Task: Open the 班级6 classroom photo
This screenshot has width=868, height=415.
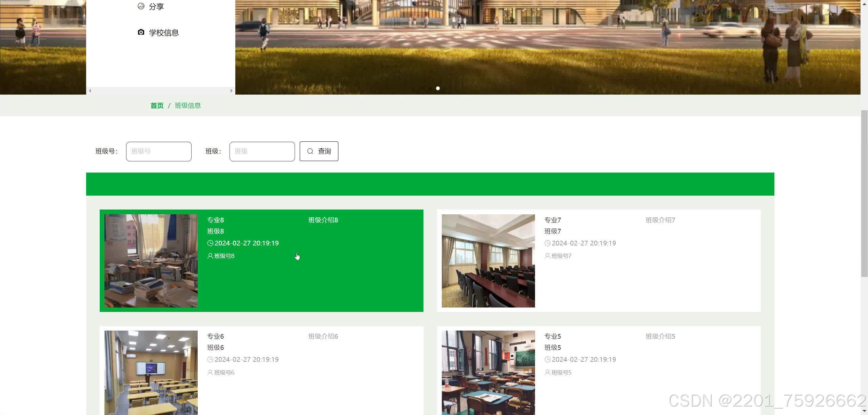Action: [x=151, y=372]
